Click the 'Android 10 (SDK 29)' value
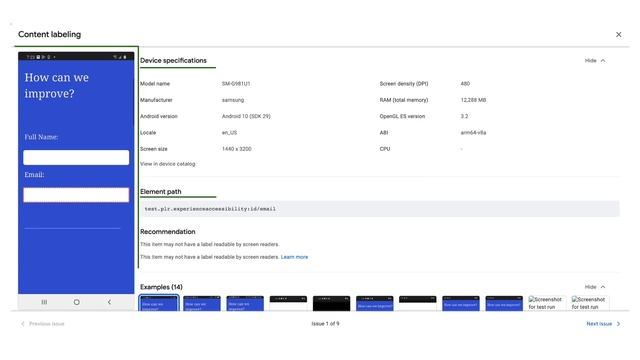Viewport: 640px width, 360px height. coord(246,116)
